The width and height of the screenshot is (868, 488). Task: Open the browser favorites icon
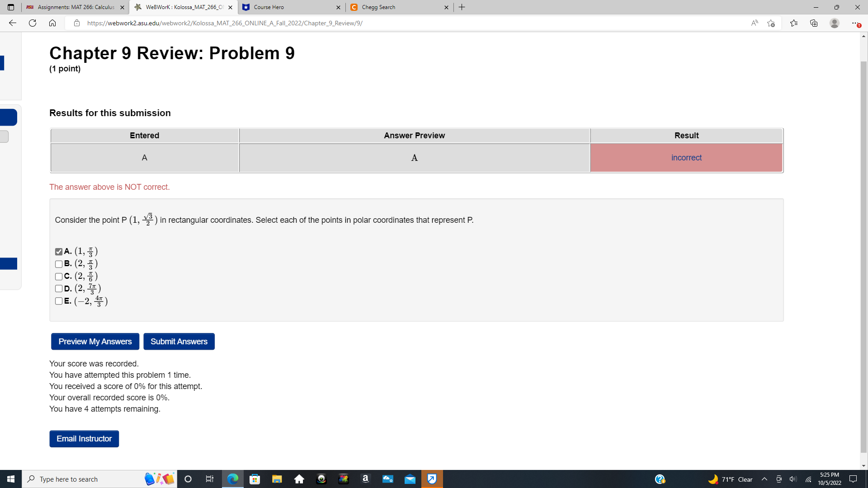coord(794,23)
